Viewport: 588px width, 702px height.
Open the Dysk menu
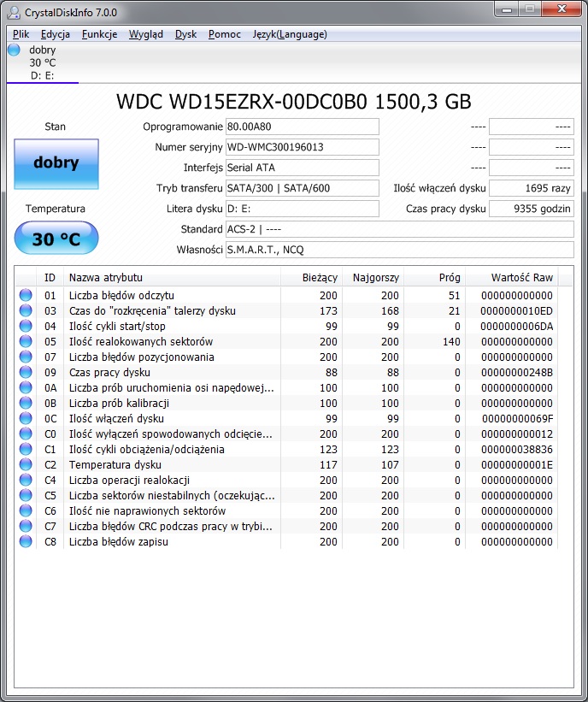185,34
